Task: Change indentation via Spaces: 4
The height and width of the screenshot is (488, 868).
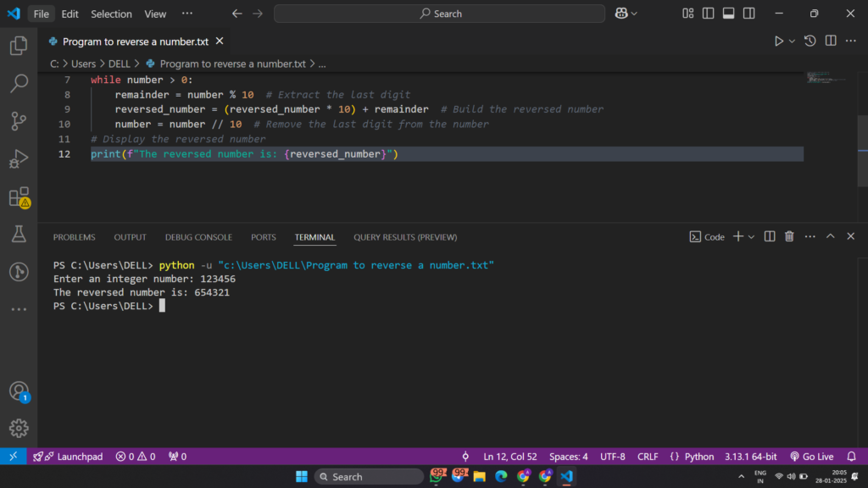Action: pyautogui.click(x=569, y=457)
